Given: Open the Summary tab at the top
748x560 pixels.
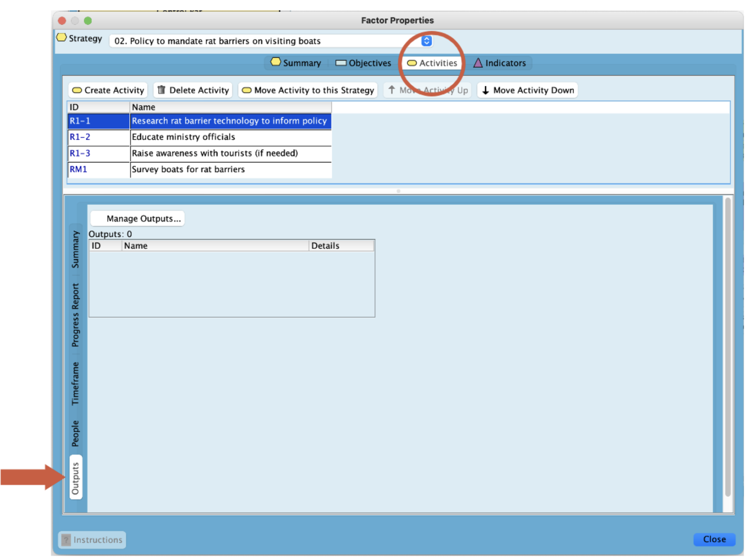Looking at the screenshot, I should pos(296,63).
